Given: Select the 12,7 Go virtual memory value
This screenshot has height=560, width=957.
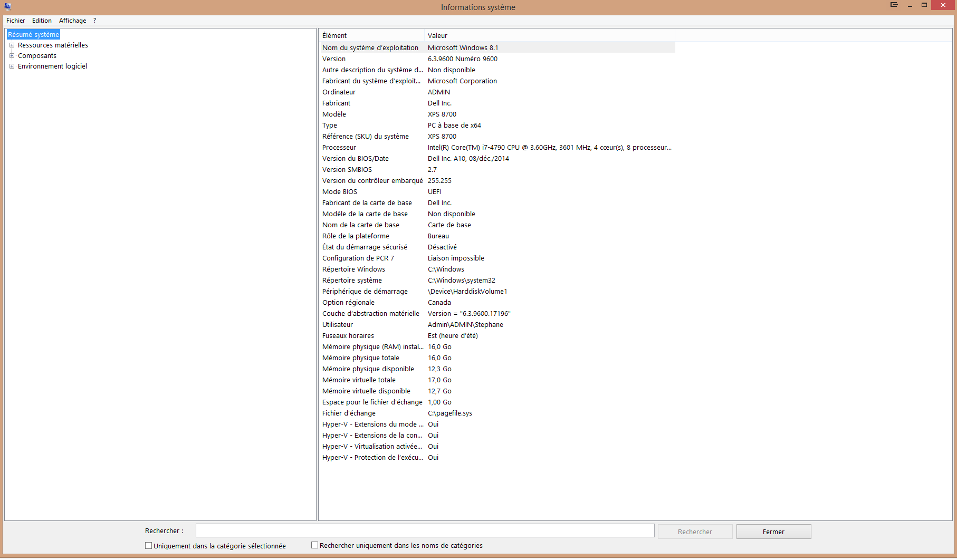Looking at the screenshot, I should [439, 391].
